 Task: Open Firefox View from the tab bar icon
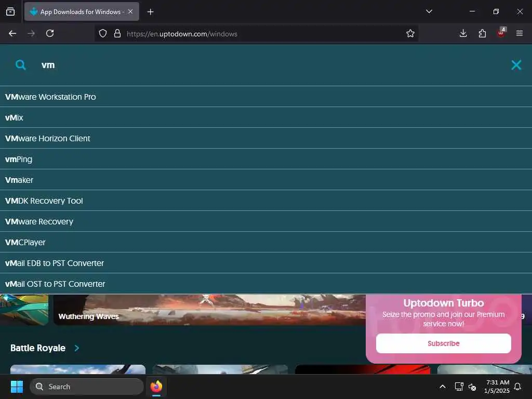[x=10, y=11]
